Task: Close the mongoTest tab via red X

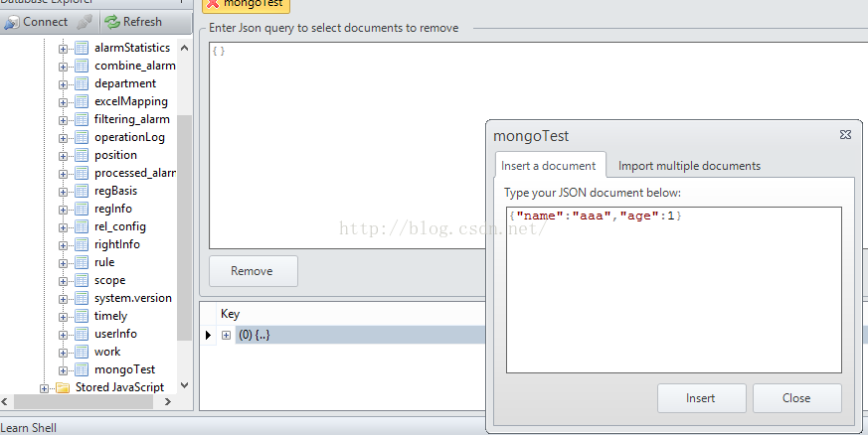Action: [x=213, y=3]
